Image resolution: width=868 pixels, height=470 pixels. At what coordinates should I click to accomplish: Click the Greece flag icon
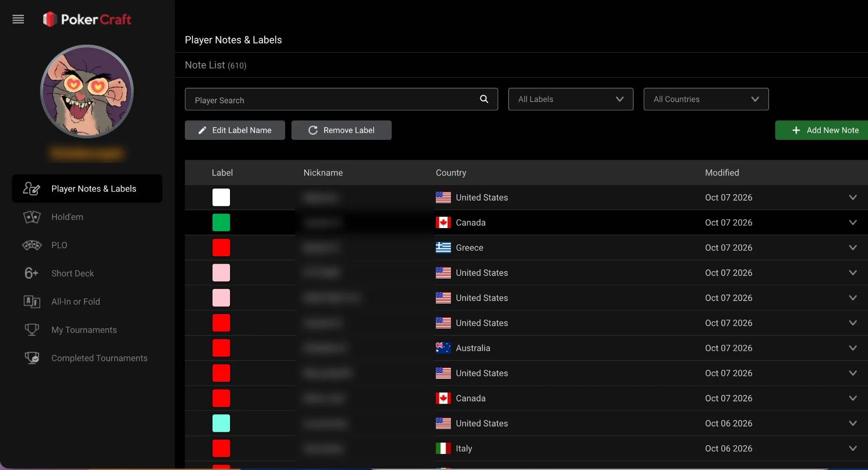pos(443,248)
